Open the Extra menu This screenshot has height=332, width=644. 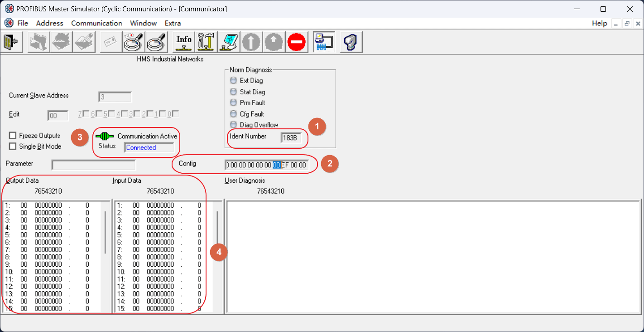pyautogui.click(x=173, y=23)
